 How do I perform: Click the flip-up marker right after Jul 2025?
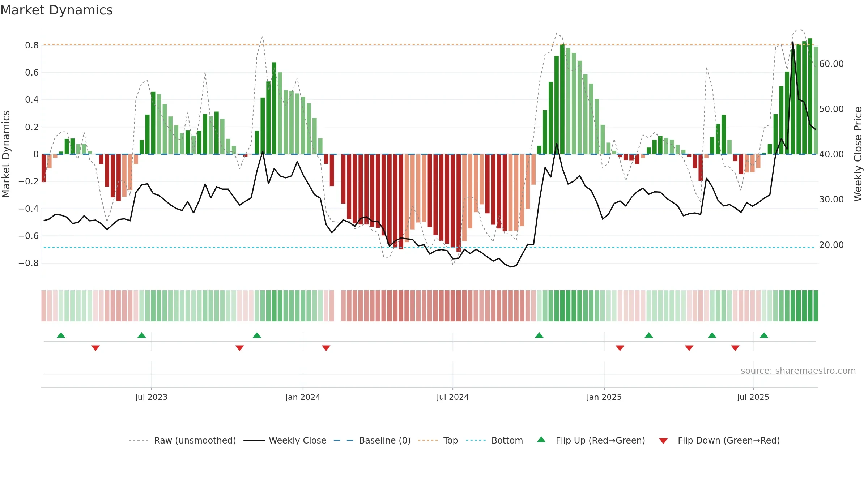click(764, 335)
